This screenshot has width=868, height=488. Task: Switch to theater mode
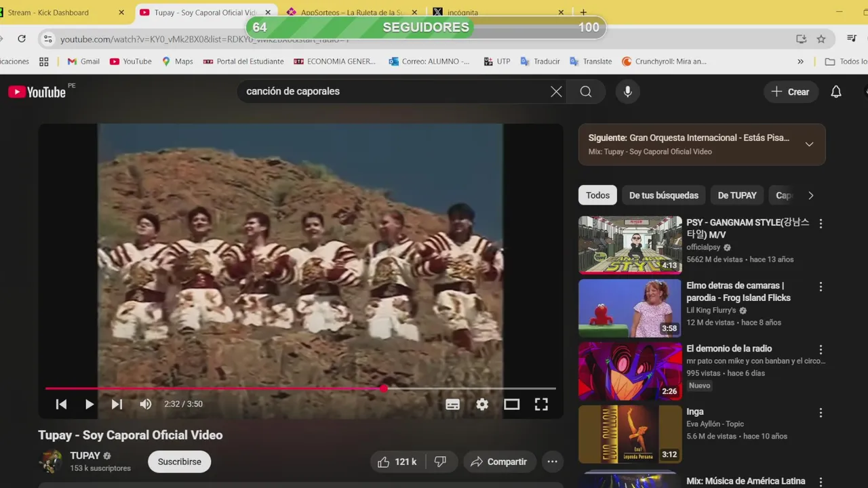tap(511, 404)
